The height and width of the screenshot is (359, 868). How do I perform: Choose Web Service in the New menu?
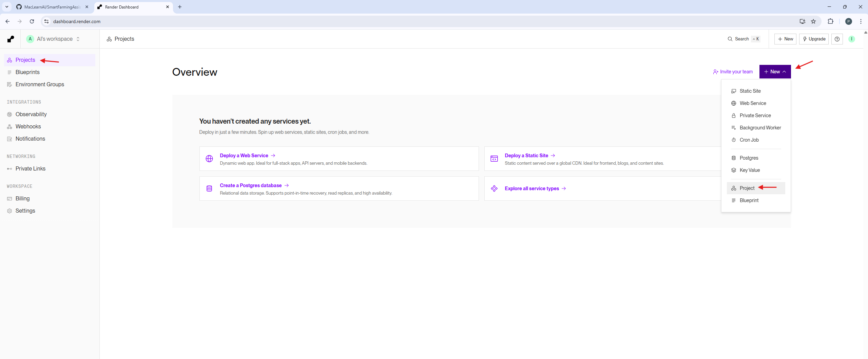point(753,103)
